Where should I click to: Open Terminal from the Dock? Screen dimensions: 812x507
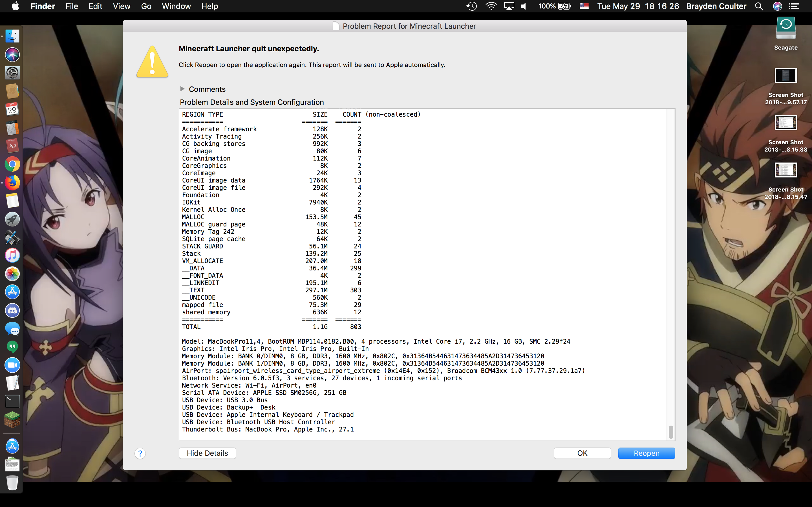[x=12, y=401]
